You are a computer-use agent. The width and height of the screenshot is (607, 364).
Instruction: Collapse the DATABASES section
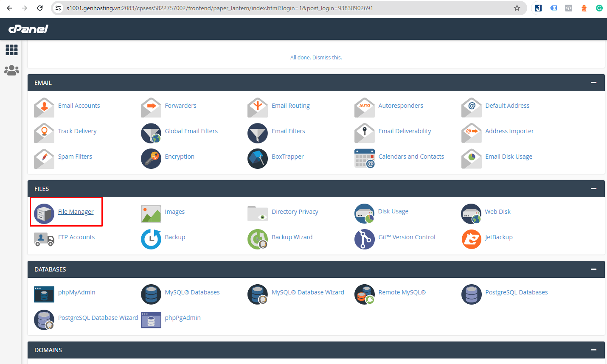point(593,269)
